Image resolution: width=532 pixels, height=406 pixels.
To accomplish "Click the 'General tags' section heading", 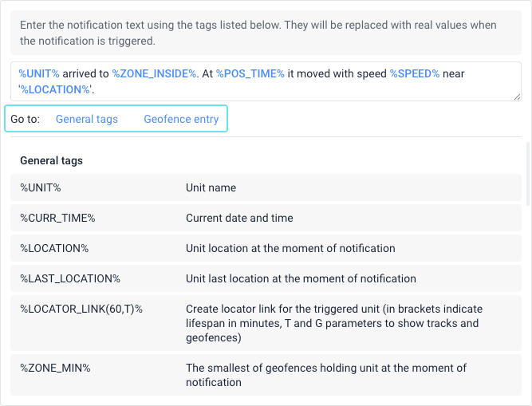I will tap(51, 160).
